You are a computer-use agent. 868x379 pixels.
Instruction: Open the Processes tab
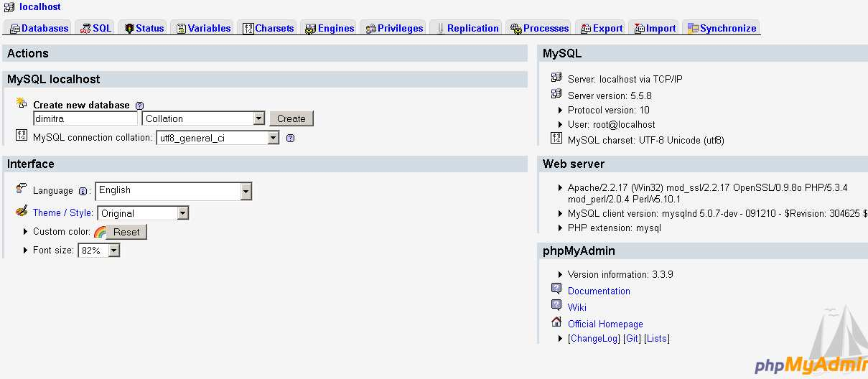[538, 29]
